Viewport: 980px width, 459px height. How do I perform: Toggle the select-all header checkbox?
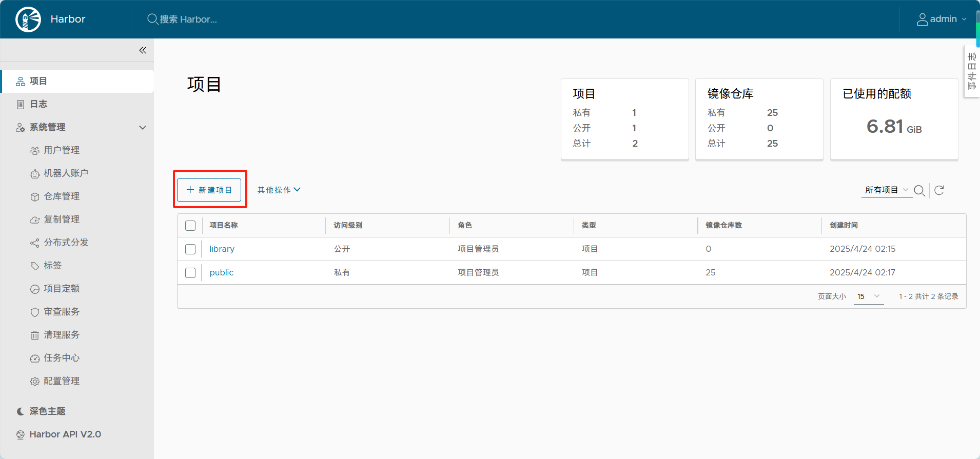190,226
